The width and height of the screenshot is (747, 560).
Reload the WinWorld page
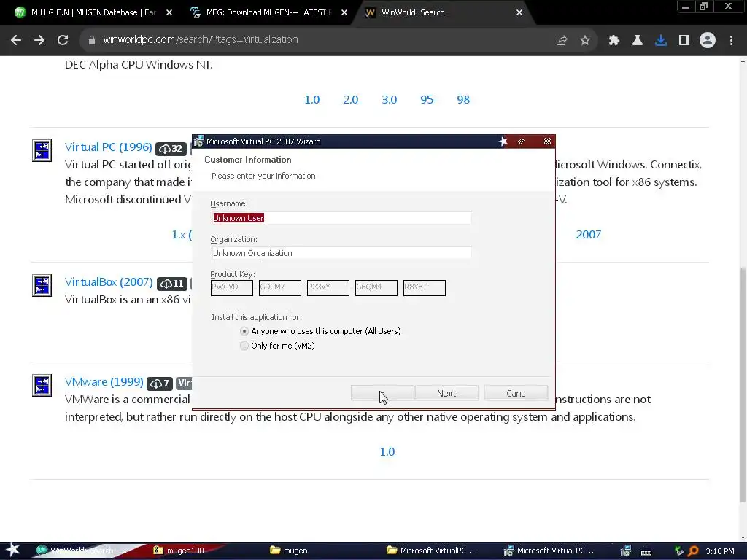click(x=63, y=41)
